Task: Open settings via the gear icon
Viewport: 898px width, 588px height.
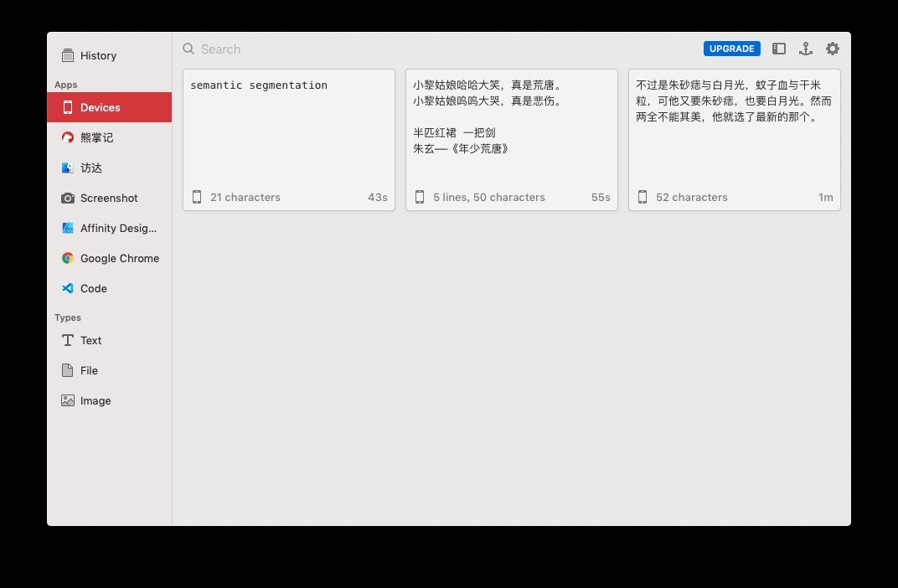Action: click(x=833, y=49)
